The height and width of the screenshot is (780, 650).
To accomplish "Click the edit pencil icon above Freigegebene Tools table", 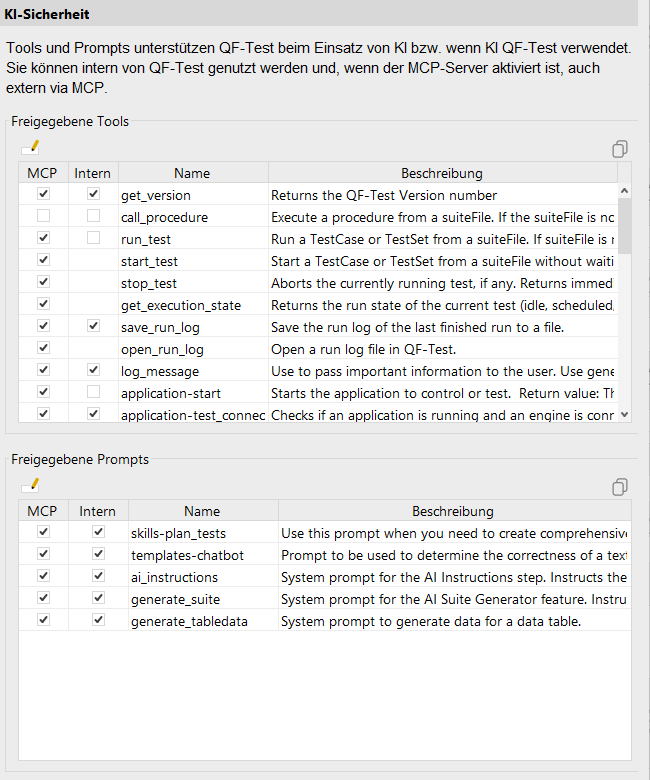I will (31, 147).
